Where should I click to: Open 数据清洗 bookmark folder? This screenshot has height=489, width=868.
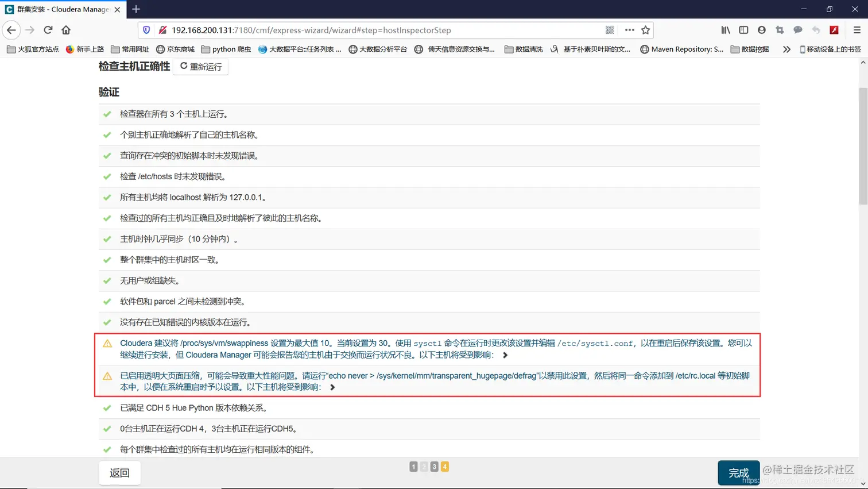(524, 49)
